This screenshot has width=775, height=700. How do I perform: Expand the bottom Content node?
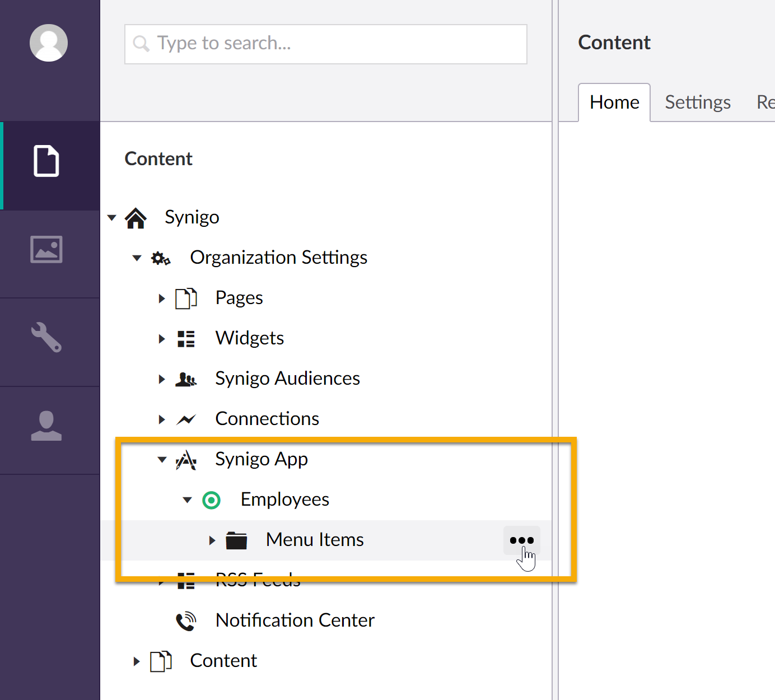pos(137,661)
